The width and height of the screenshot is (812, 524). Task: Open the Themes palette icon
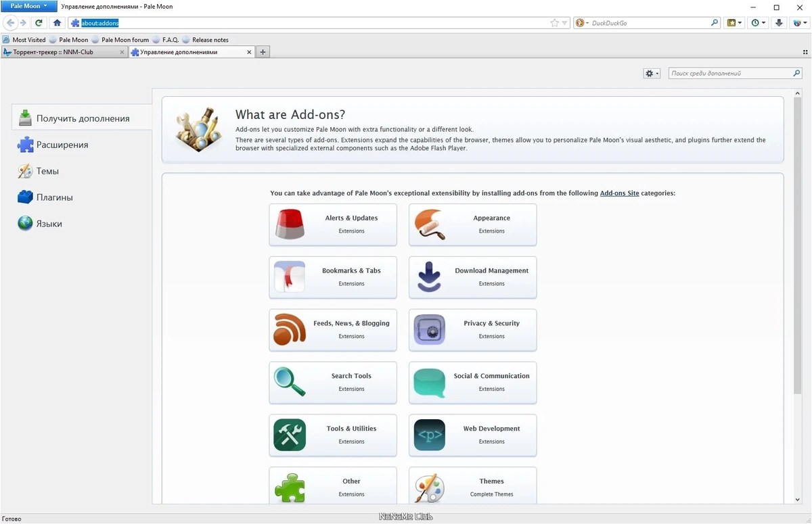(x=430, y=487)
